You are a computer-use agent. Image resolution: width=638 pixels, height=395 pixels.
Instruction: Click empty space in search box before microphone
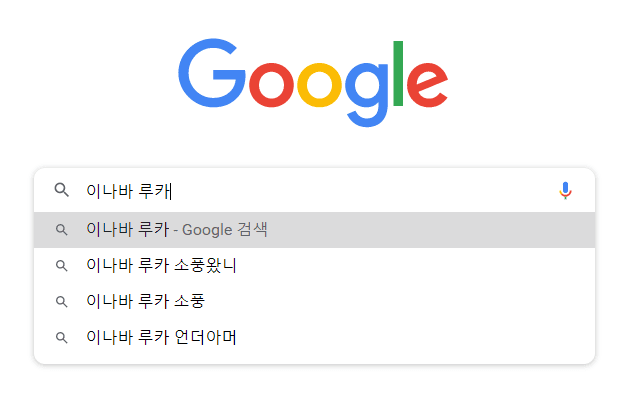(x=362, y=190)
